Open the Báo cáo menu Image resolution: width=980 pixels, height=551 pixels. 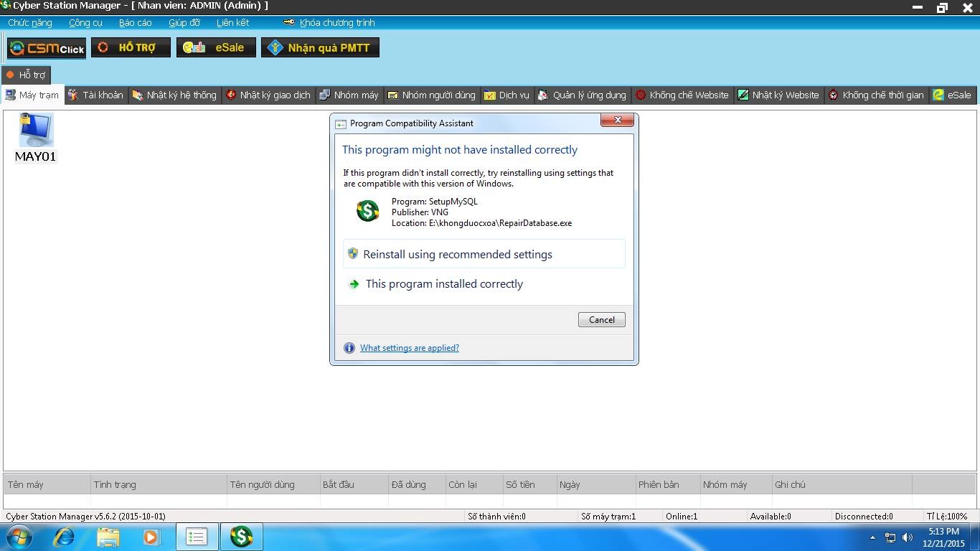coord(135,22)
